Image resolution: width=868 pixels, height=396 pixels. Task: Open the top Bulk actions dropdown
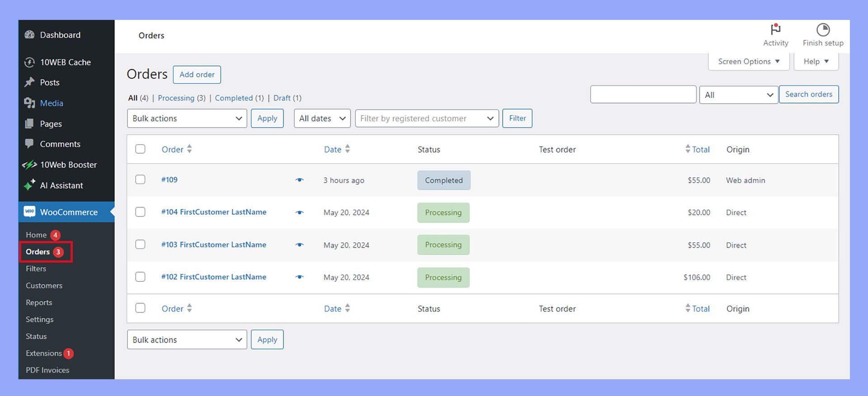coord(187,118)
